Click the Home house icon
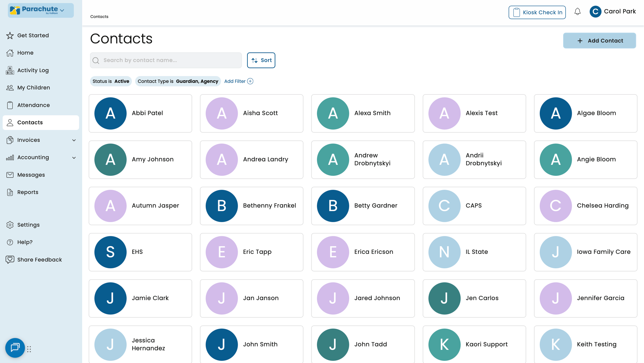 point(10,53)
